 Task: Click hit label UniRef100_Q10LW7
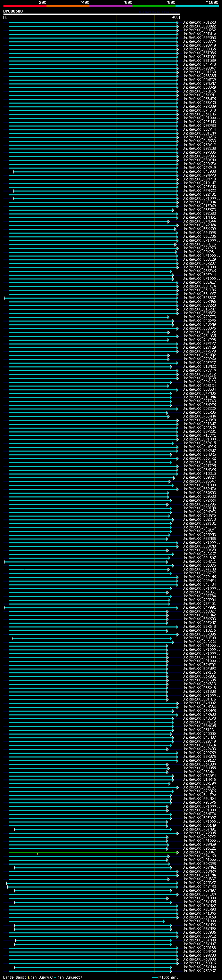tap(199, 183)
